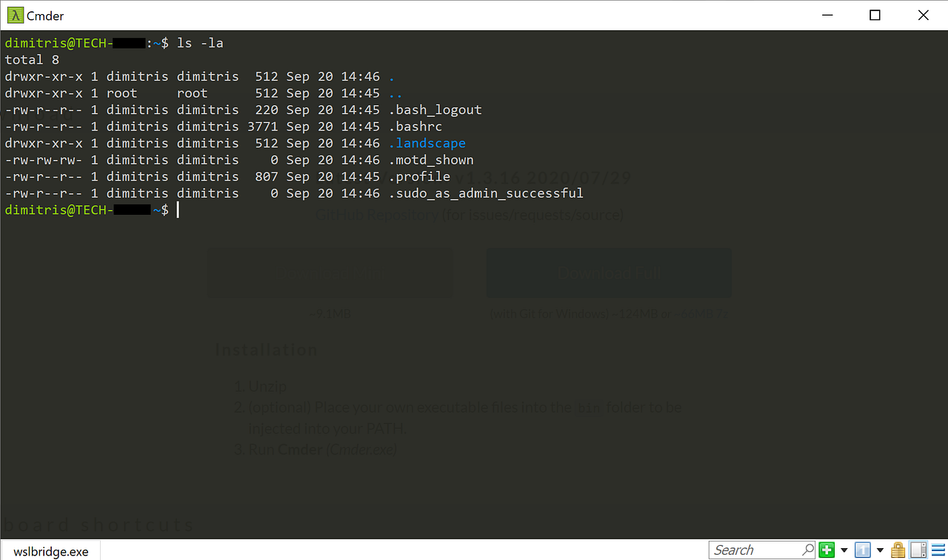The height and width of the screenshot is (560, 948).
Task: Toggle the console lock padlock icon
Action: [x=897, y=550]
